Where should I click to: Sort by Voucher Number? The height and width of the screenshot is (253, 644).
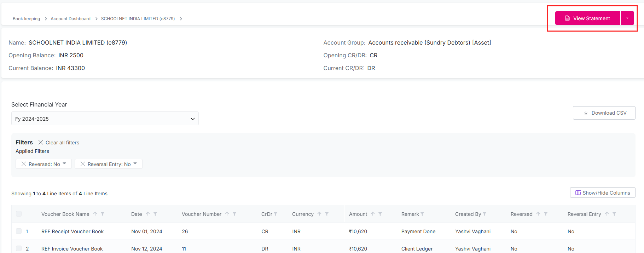227,214
